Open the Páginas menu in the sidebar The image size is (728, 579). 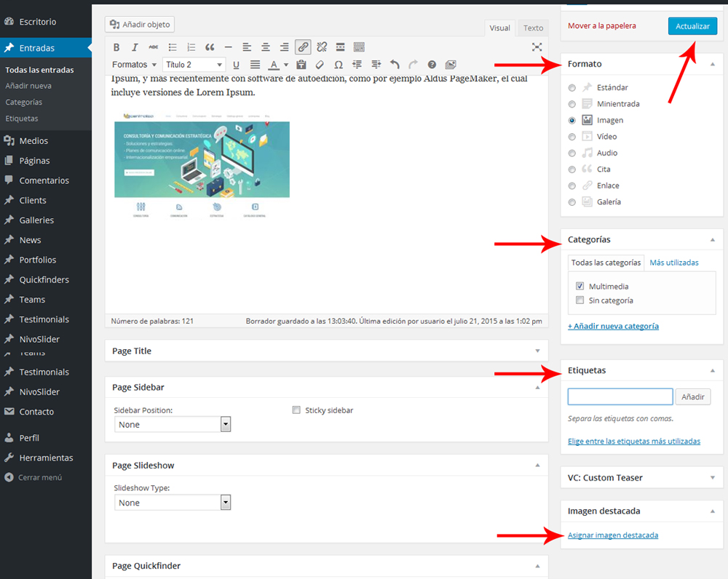34,161
